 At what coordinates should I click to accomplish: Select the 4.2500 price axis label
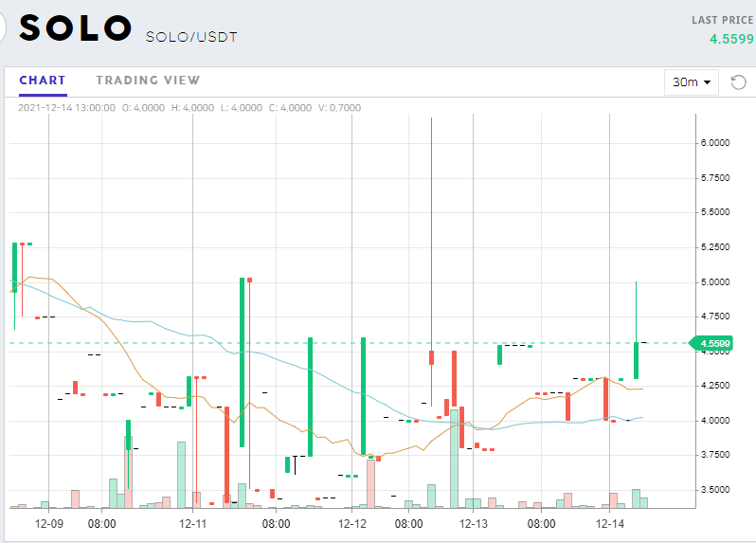[715, 386]
